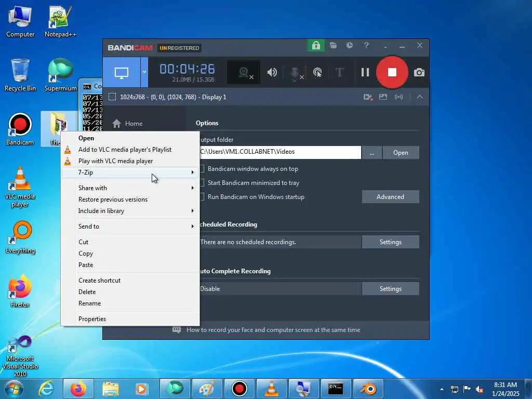Image resolution: width=532 pixels, height=399 pixels.
Task: Click the Recycle Bin desktop icon
Action: point(20,75)
